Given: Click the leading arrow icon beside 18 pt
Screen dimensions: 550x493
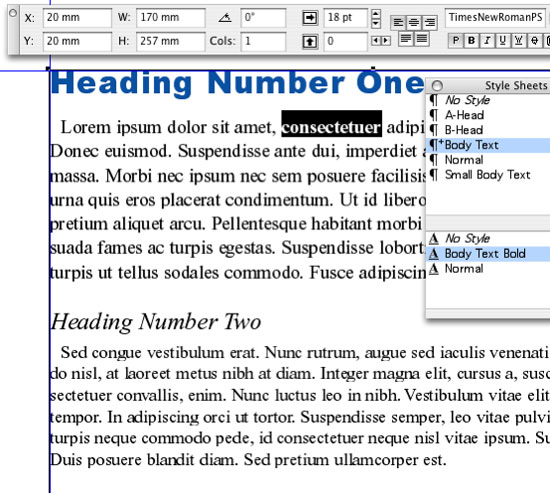Looking at the screenshot, I should (310, 18).
